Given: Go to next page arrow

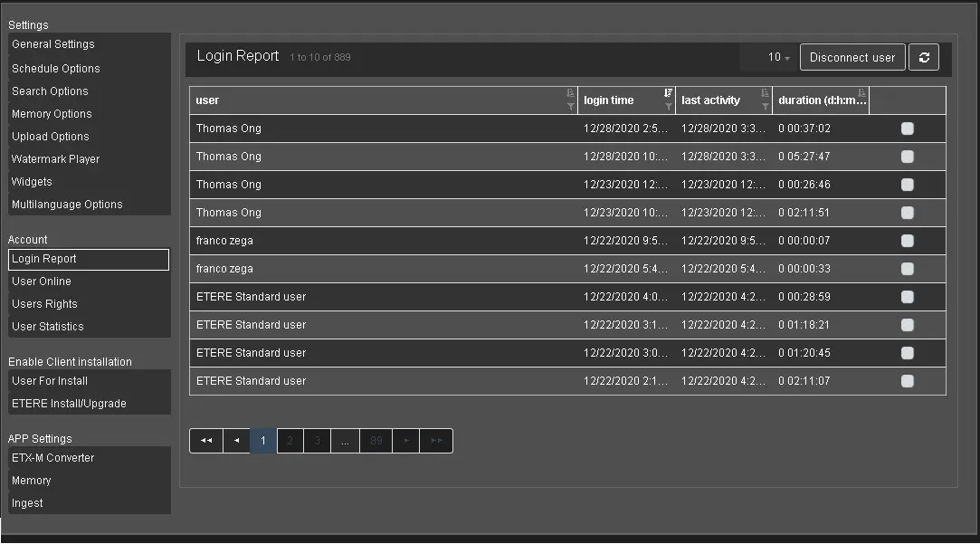Looking at the screenshot, I should tap(406, 441).
